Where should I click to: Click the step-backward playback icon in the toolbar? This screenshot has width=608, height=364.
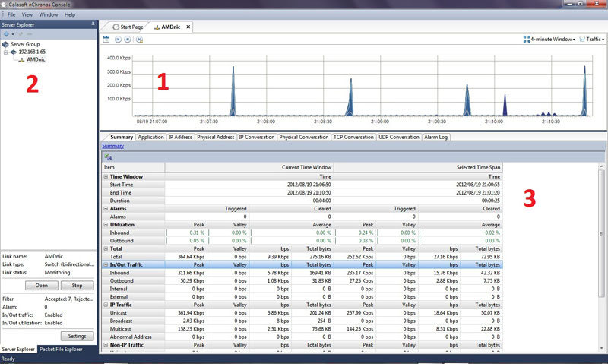119,40
